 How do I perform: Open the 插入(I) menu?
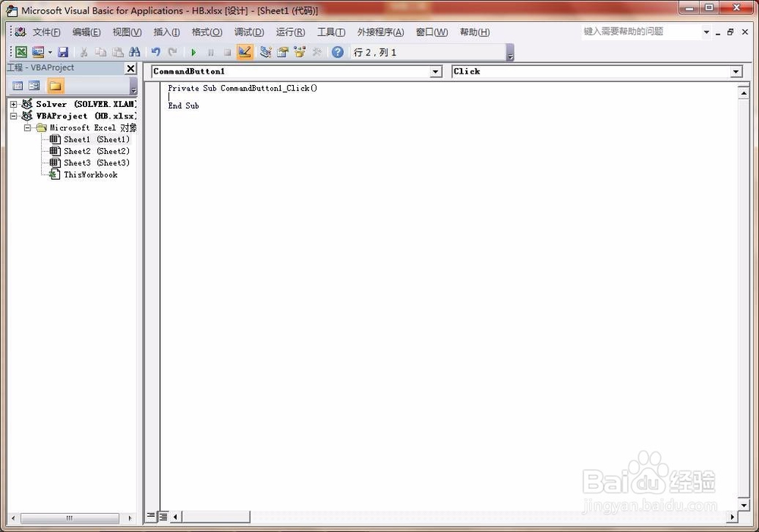(x=166, y=32)
